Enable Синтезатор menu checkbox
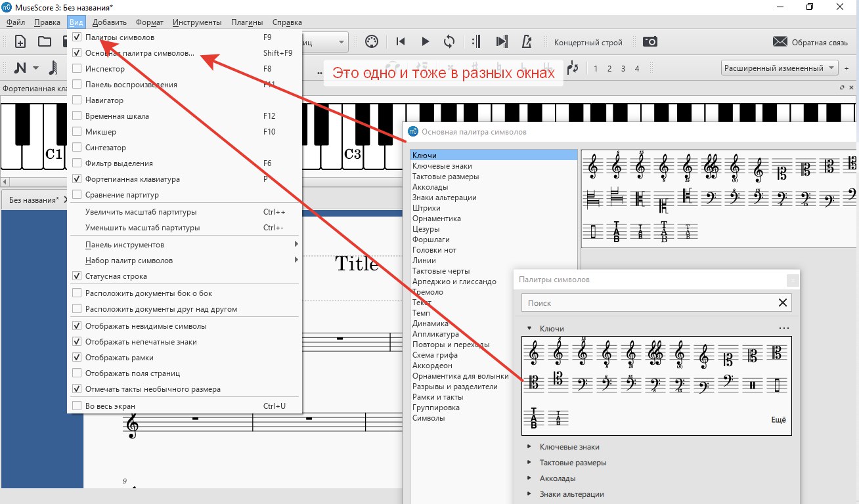 pos(77,148)
